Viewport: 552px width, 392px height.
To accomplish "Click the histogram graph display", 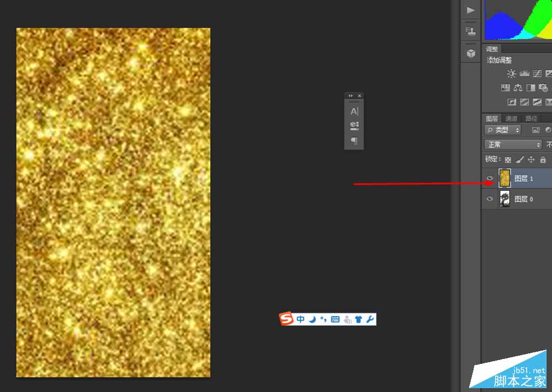I will coord(518,20).
